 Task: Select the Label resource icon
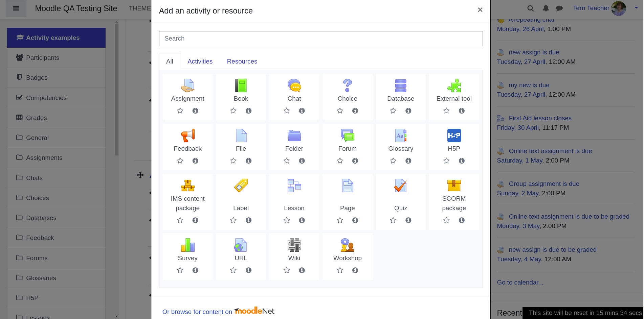(241, 186)
